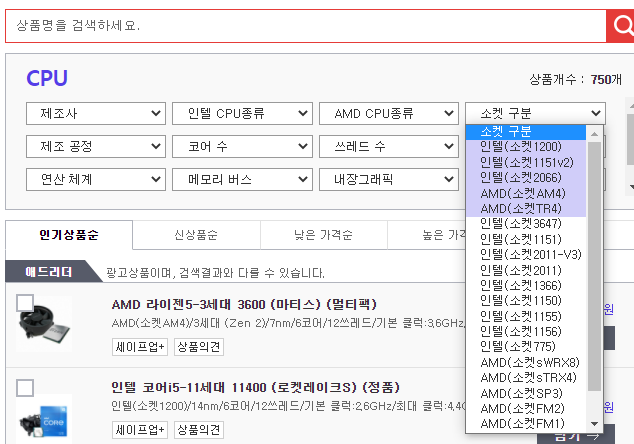This screenshot has height=444, width=634.
Task: Select 인텔(소켓1151) option
Action: pos(526,239)
